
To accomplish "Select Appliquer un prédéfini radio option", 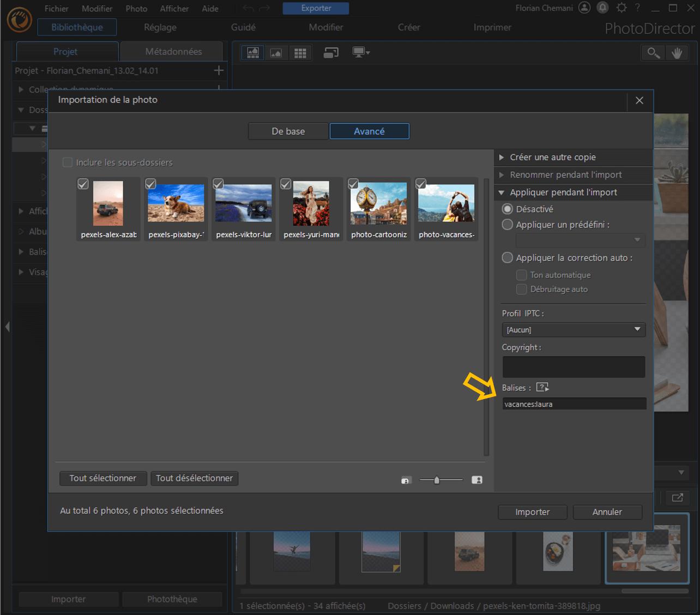I will (x=508, y=225).
